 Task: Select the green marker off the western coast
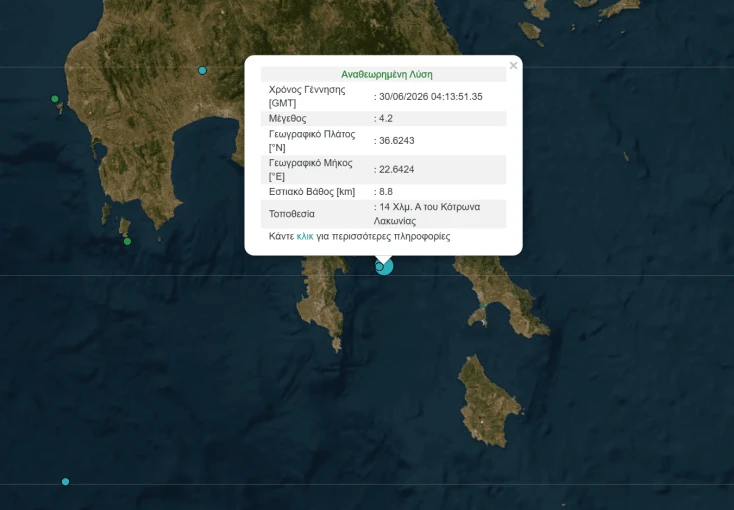[55, 99]
